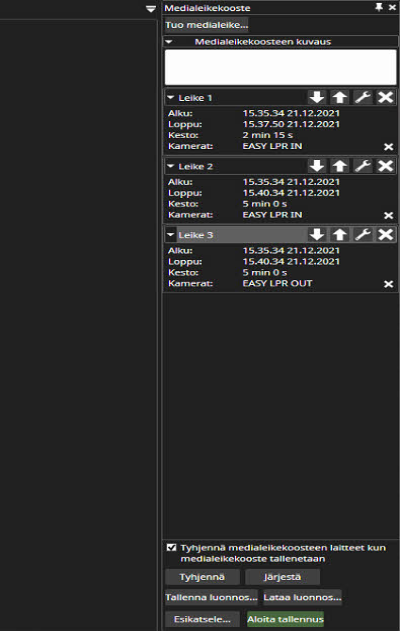400x632 pixels.
Task: Move Leike 2 up with the arrow icon
Action: [x=340, y=166]
